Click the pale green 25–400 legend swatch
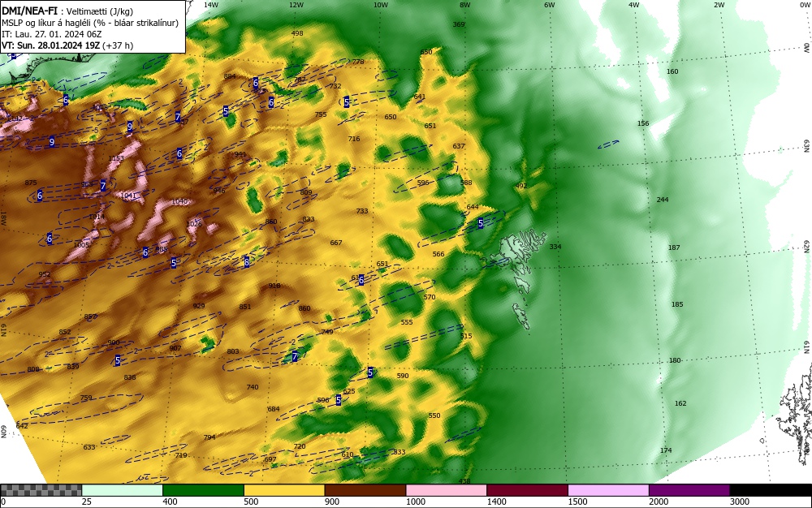Image resolution: width=812 pixels, height=508 pixels. click(x=123, y=490)
